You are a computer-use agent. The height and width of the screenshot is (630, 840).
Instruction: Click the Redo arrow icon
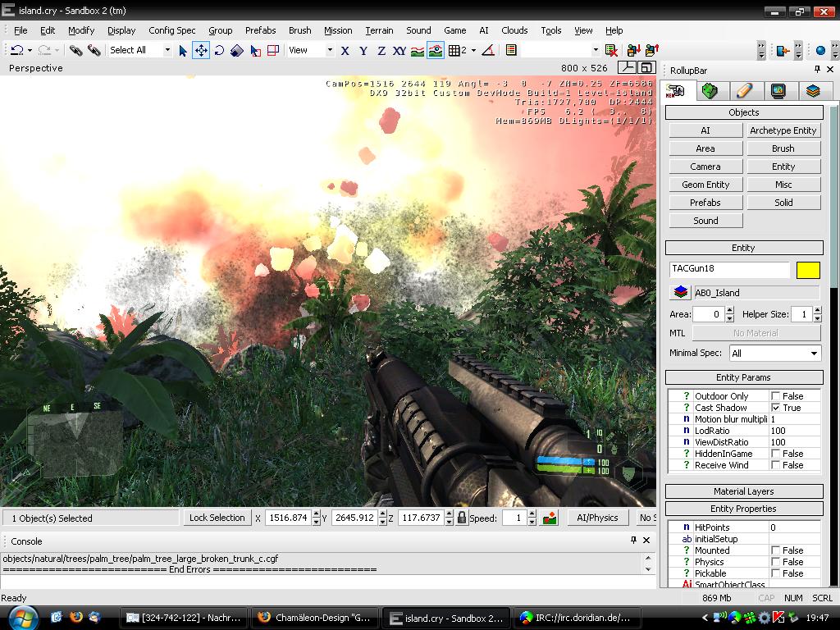pos(44,50)
